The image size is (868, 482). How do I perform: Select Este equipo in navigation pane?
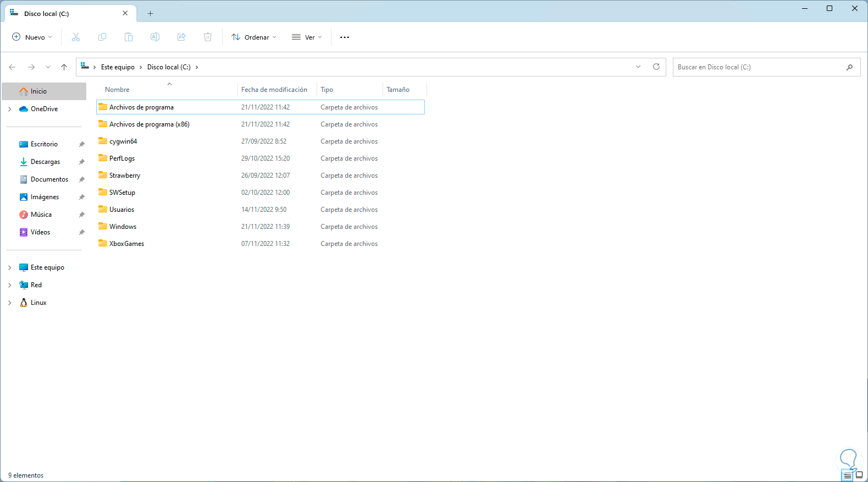[x=47, y=267]
